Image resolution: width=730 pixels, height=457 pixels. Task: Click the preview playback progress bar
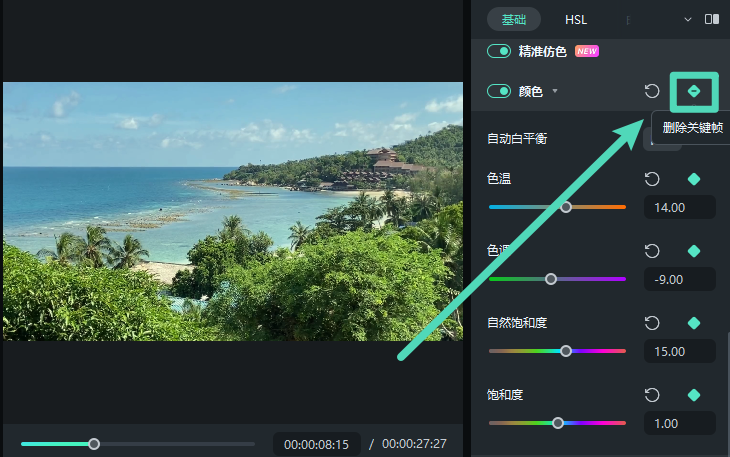click(138, 444)
